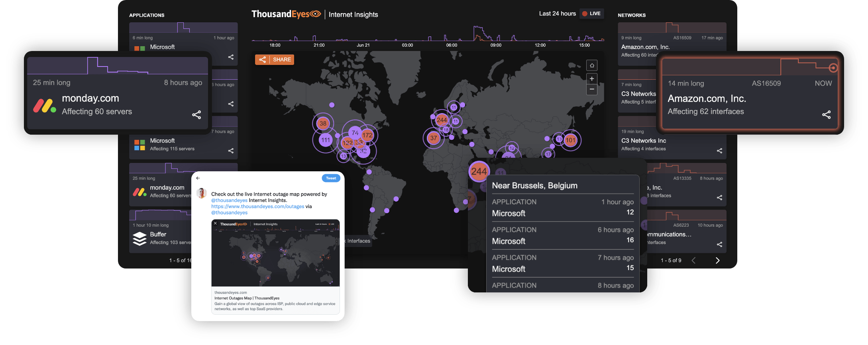The width and height of the screenshot is (868, 345).
Task: Select the 244 cluster marker in Europe
Action: 442,120
